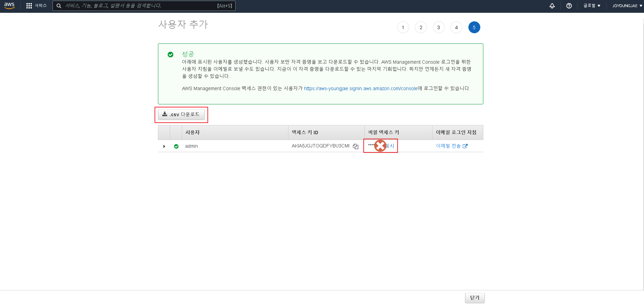Click the 닫기 close button
This screenshot has width=644, height=305.
475,298
